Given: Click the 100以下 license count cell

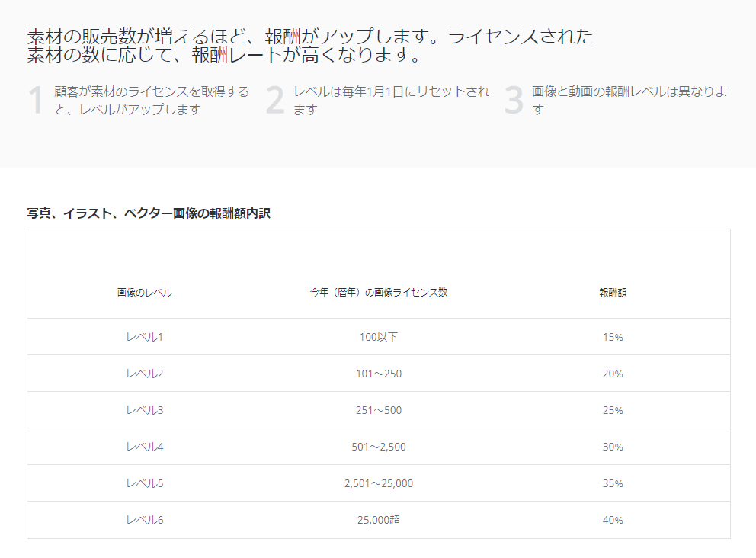Looking at the screenshot, I should (x=378, y=337).
